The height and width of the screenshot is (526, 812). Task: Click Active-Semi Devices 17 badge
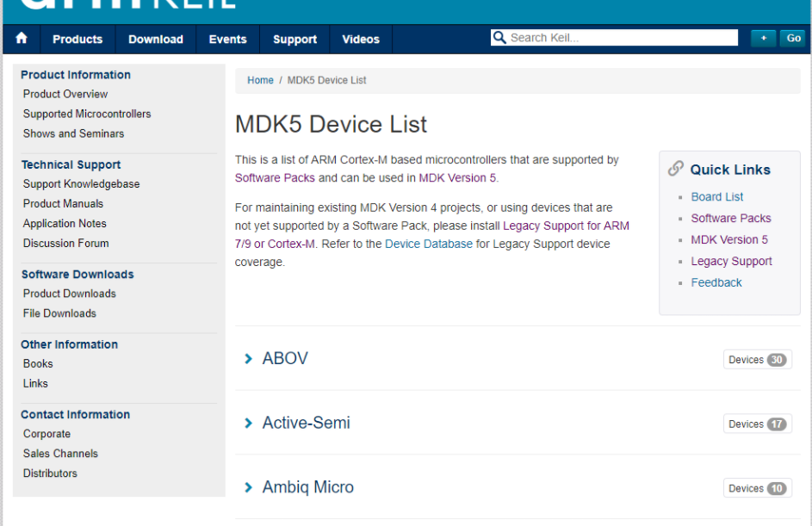click(757, 424)
